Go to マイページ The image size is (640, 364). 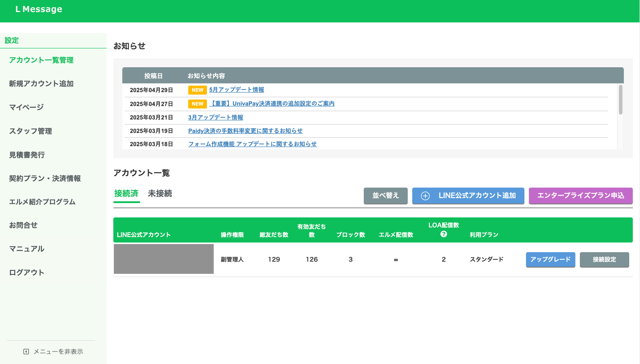coord(26,107)
